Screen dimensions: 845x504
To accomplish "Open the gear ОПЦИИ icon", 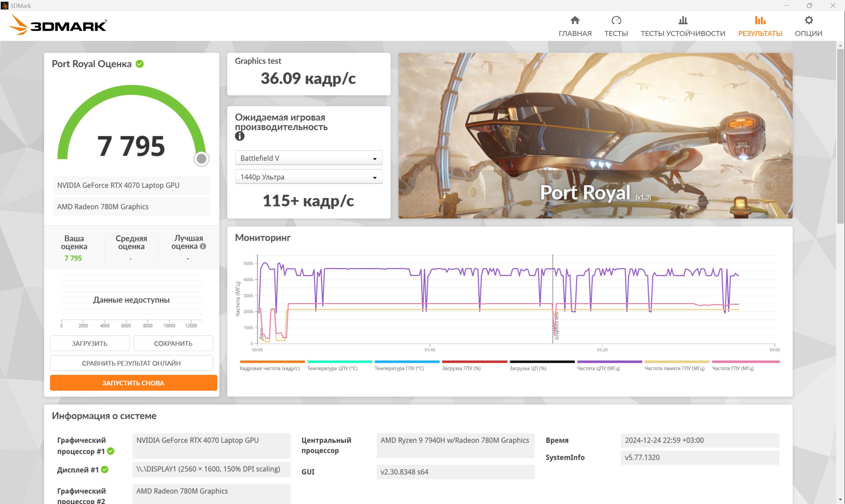I will [808, 20].
